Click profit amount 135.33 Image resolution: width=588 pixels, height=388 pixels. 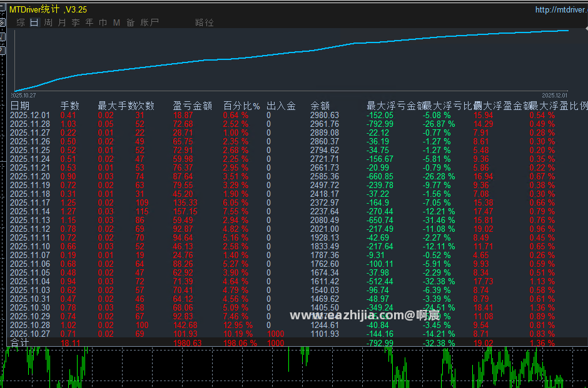(x=185, y=202)
